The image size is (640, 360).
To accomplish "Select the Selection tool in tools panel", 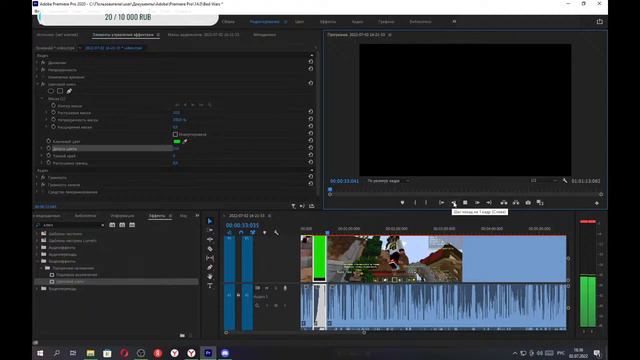I will [x=210, y=221].
